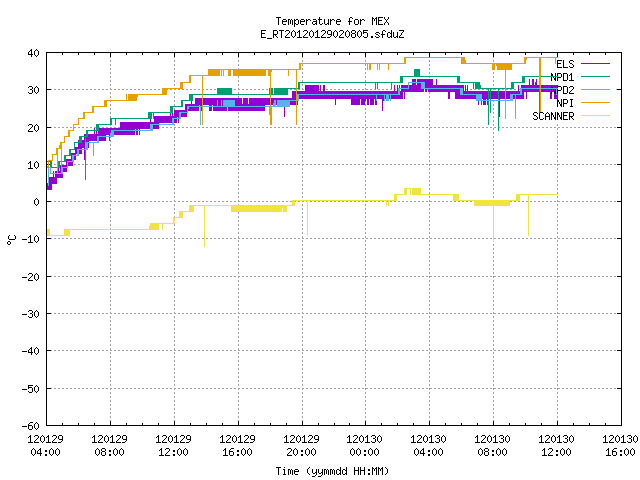640x480 pixels.
Task: Click the x-axis tick label 120129 20:00
Action: 302,445
